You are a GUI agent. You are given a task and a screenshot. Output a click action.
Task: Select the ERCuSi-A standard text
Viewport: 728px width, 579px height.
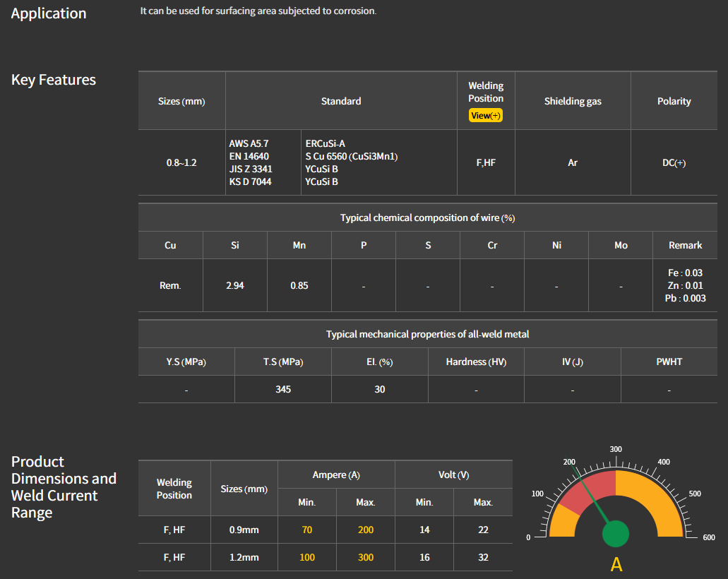click(325, 143)
